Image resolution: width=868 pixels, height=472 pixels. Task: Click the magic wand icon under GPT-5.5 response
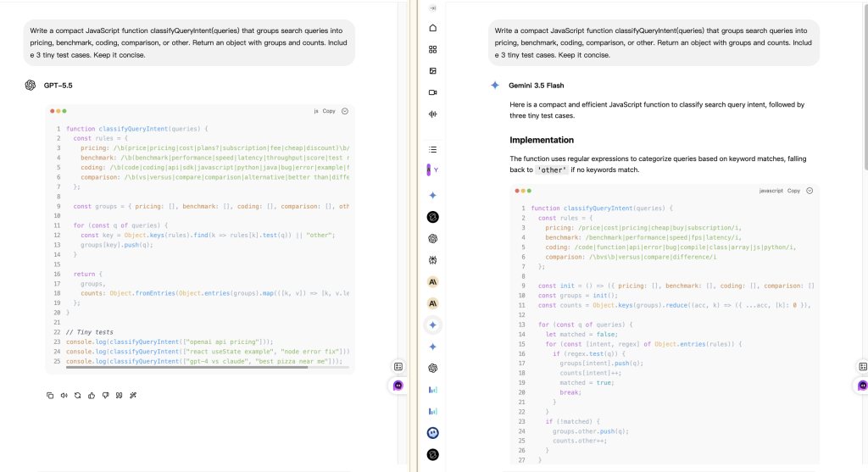coord(133,396)
